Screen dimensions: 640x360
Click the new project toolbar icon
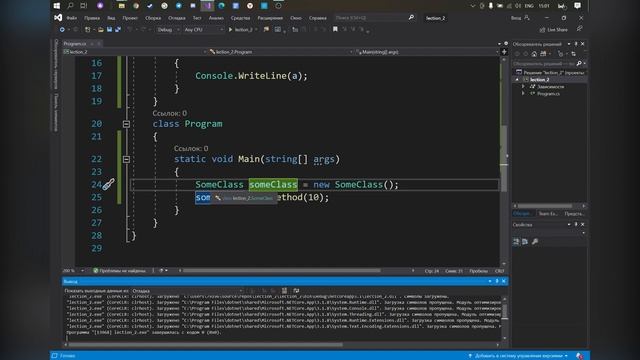coord(87,29)
